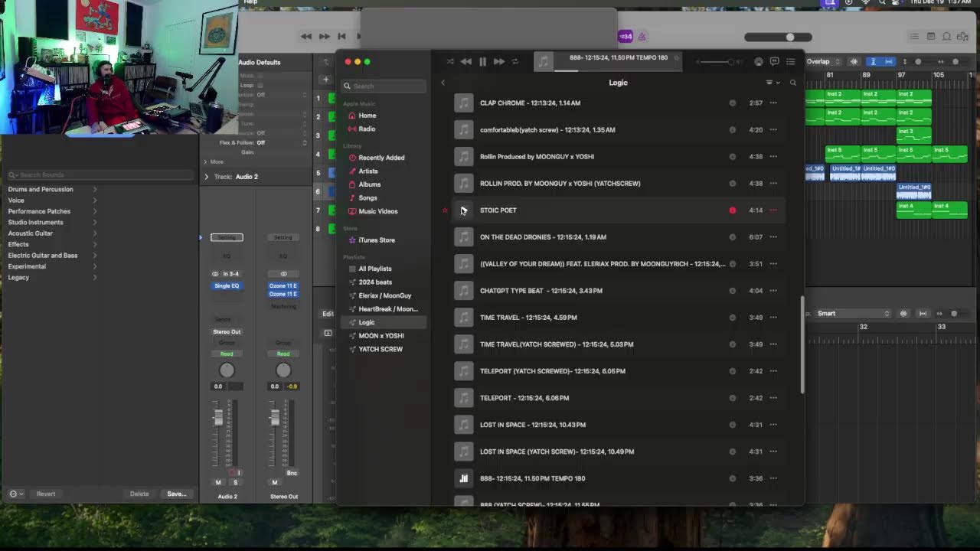Go back with the playlist back arrow
This screenshot has width=980, height=551.
click(443, 83)
